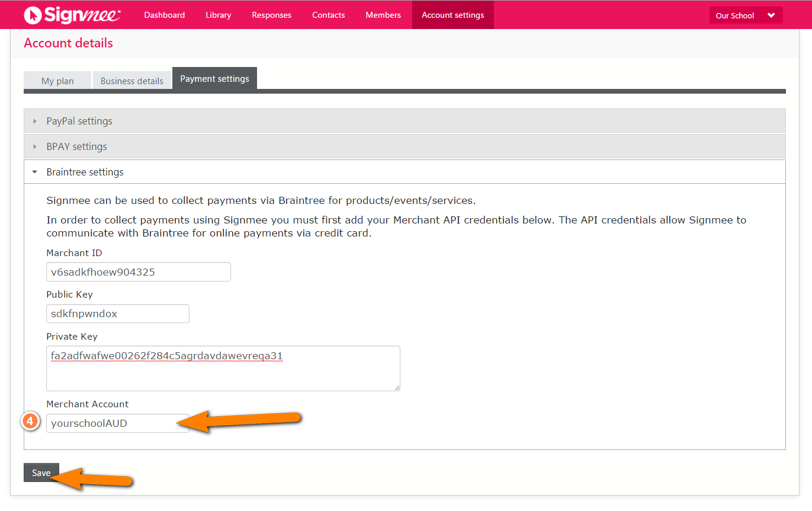Expand the PayPal settings section

click(405, 120)
